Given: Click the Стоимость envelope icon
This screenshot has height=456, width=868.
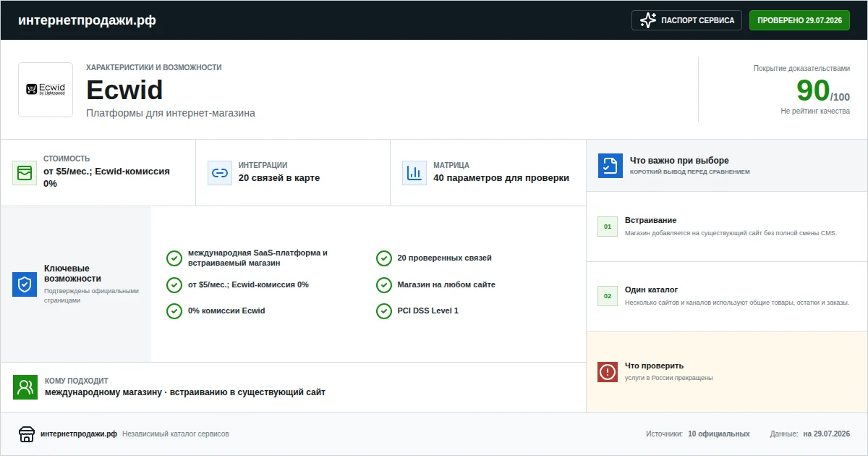Looking at the screenshot, I should click(25, 173).
